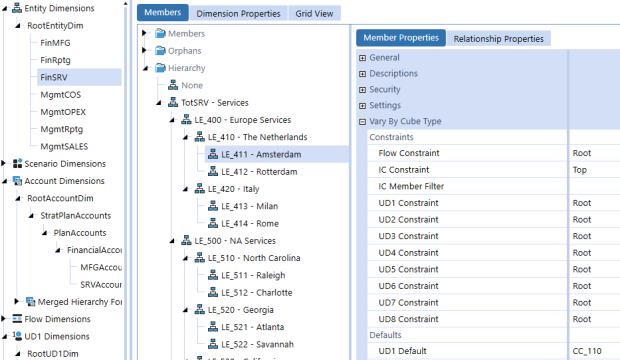Click the LE_521 Atlanta member icon
Viewport: 620px width, 360px height.
pyautogui.click(x=213, y=327)
